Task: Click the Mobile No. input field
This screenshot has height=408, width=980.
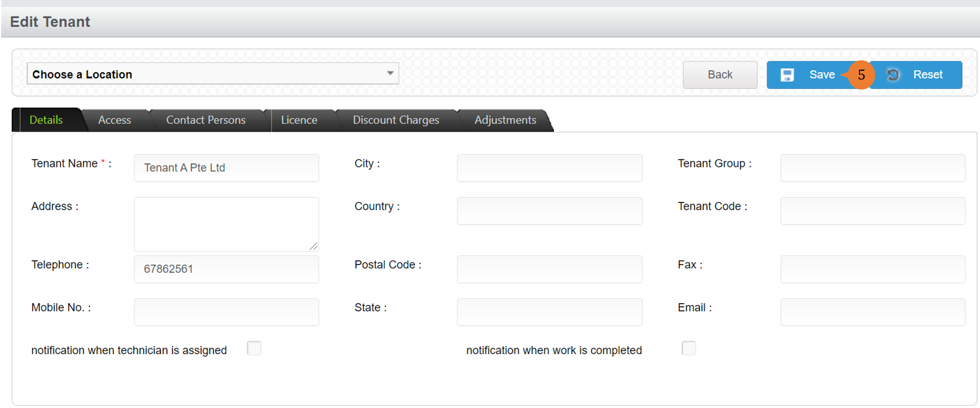Action: coord(226,312)
